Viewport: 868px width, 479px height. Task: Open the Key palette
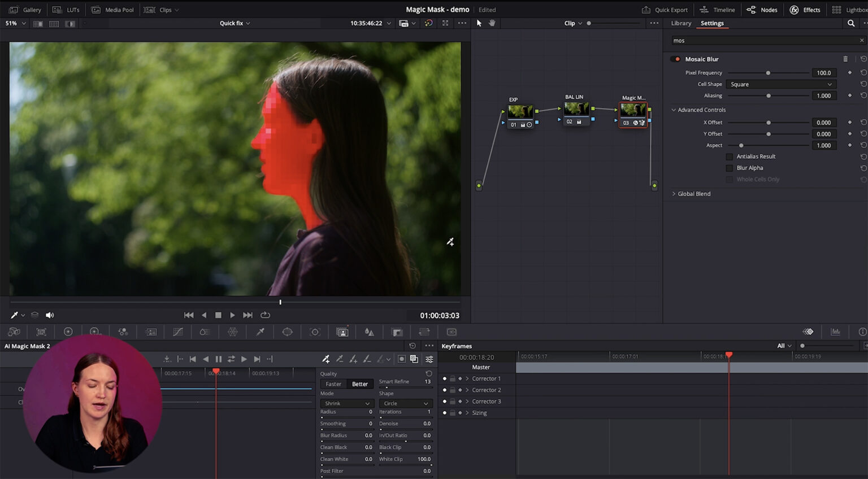pos(397,332)
